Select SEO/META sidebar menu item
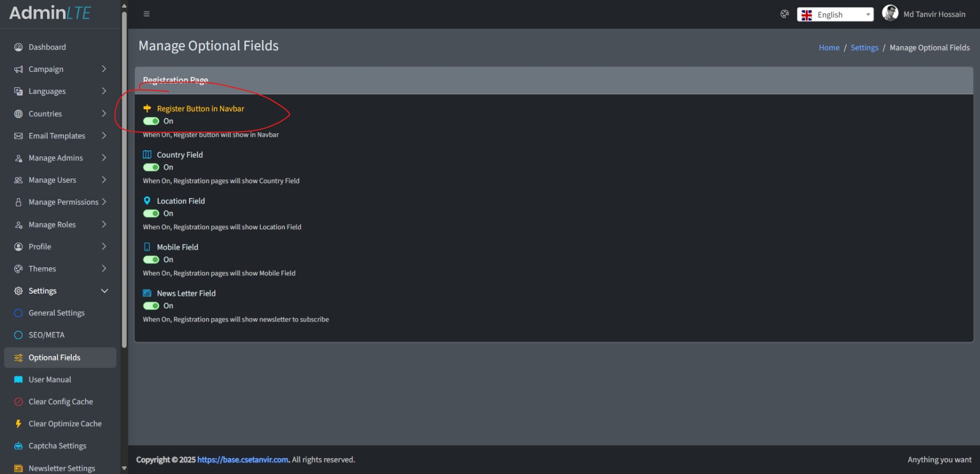Viewport: 980px width, 474px height. 47,335
